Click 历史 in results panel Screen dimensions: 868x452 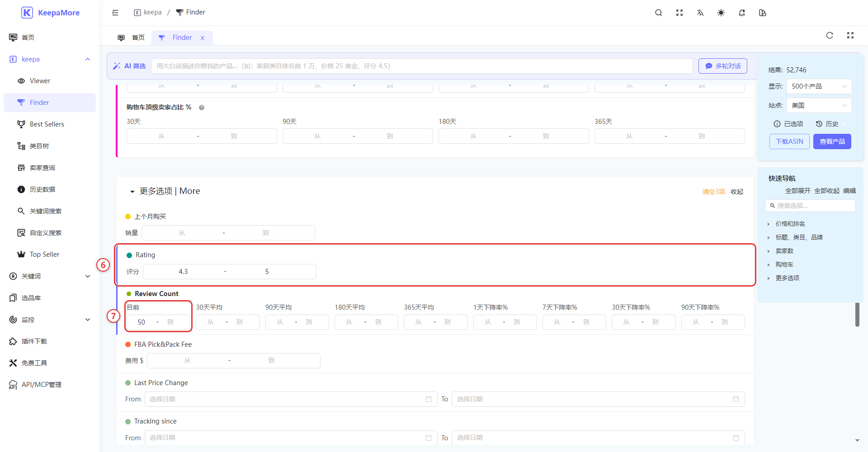pyautogui.click(x=827, y=124)
